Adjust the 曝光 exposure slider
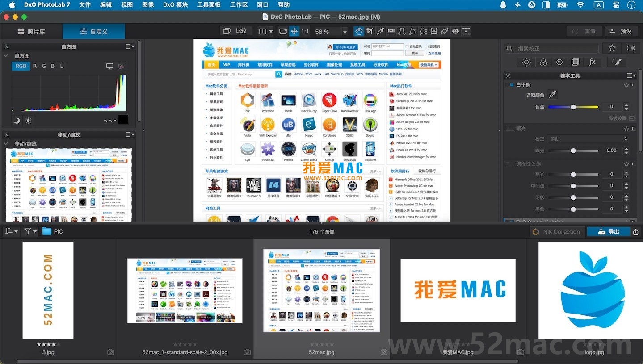 573,151
